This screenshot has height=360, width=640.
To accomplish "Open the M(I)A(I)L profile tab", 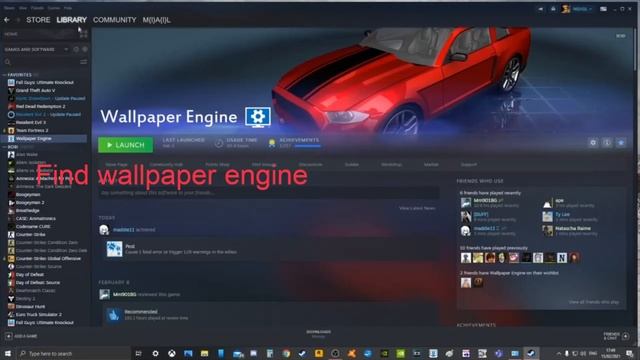I will coord(156,20).
